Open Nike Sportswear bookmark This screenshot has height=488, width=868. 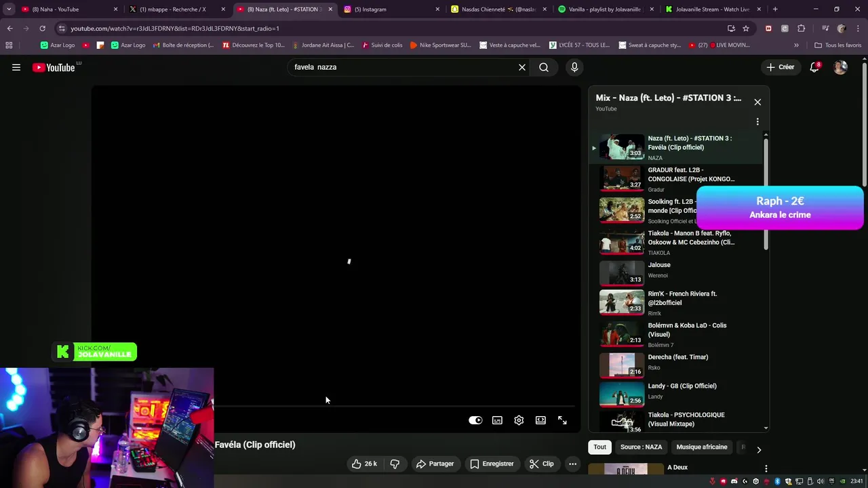pos(440,45)
